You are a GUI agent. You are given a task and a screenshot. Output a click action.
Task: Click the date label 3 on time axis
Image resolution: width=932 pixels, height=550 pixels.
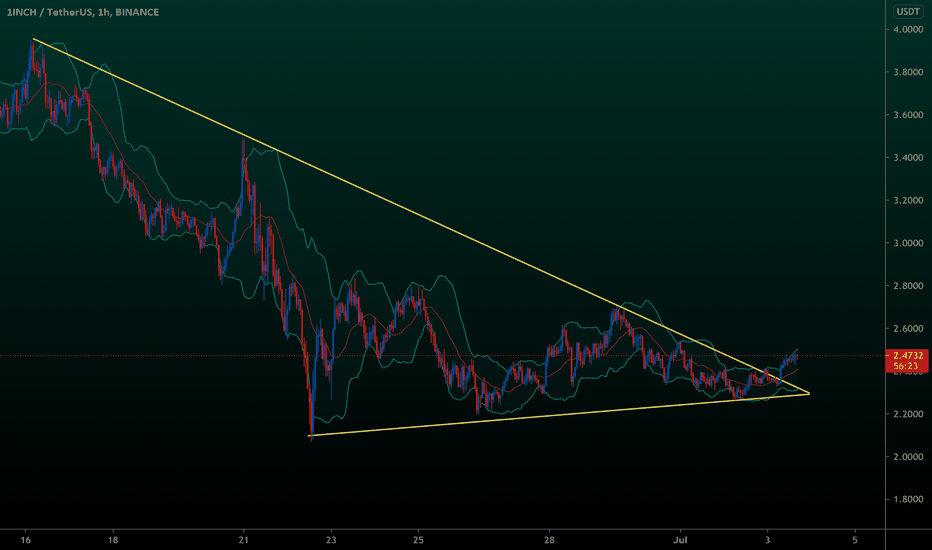(767, 540)
